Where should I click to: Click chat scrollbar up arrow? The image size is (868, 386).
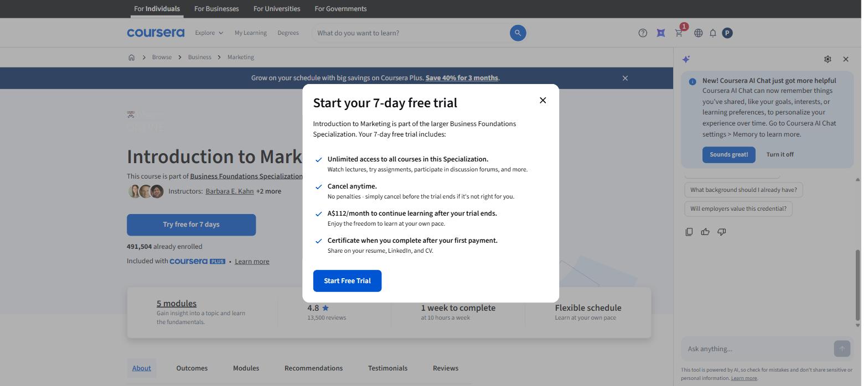click(858, 180)
